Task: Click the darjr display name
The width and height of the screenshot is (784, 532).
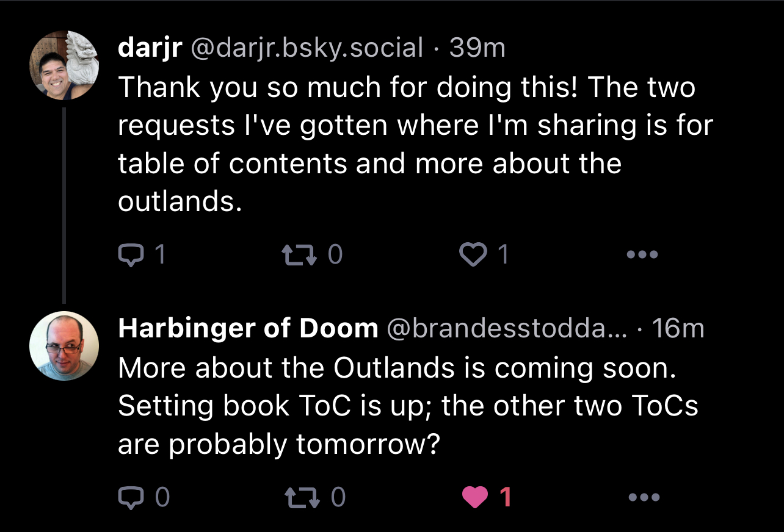Action: (150, 48)
